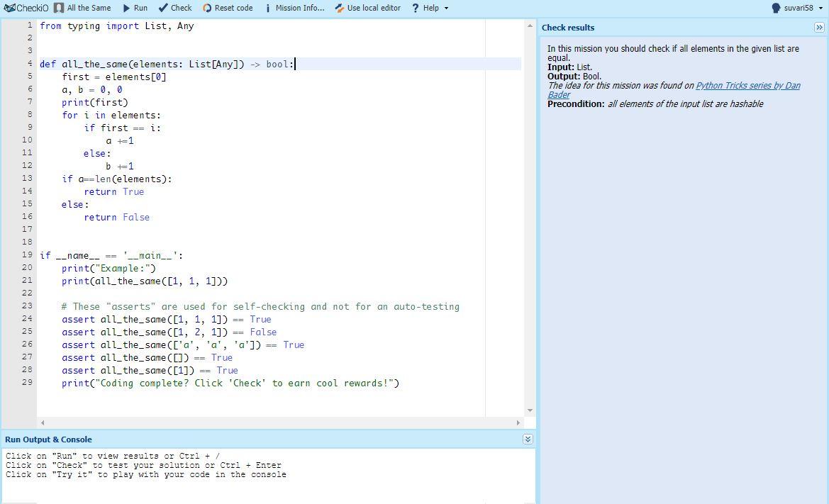Click on 'print(first)' in line 7
This screenshot has width=829, height=504.
tap(94, 103)
